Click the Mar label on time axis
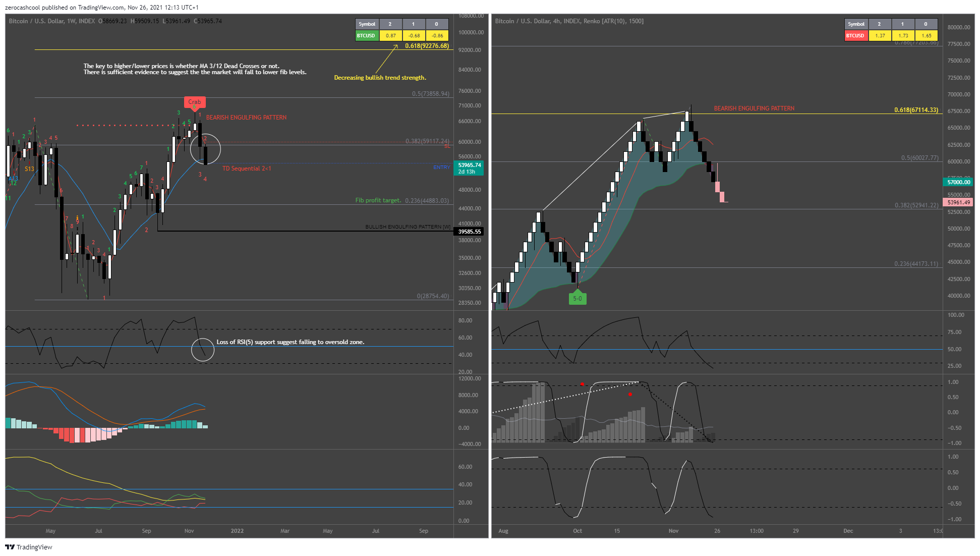This screenshot has height=556, width=980. click(x=285, y=531)
